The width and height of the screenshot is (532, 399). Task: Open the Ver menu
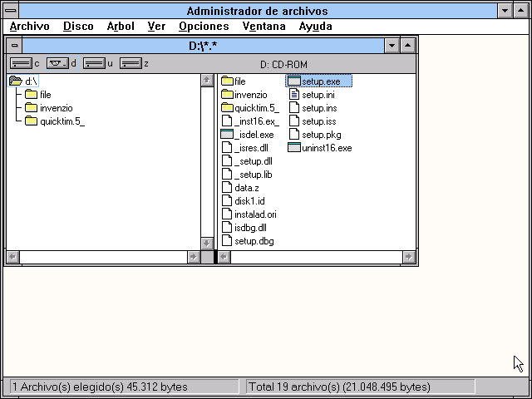(156, 26)
